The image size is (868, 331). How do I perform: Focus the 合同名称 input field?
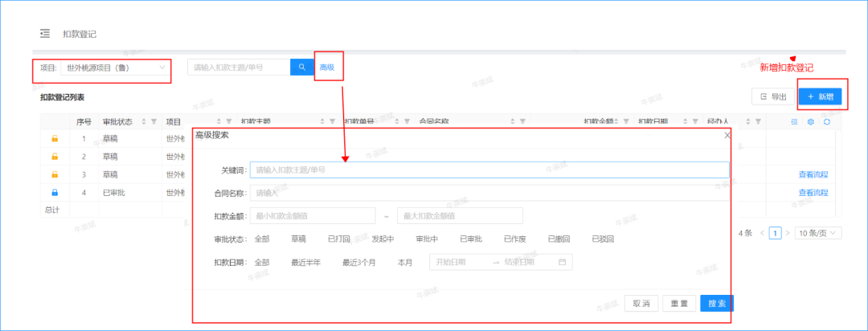(489, 193)
